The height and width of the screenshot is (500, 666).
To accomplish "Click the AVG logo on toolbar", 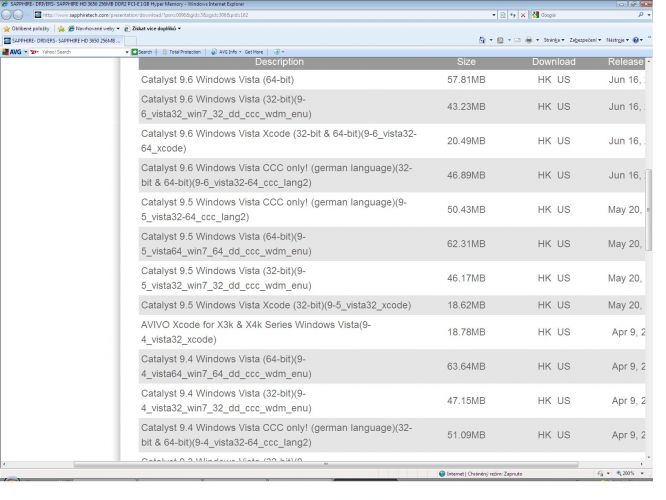I will 12,52.
